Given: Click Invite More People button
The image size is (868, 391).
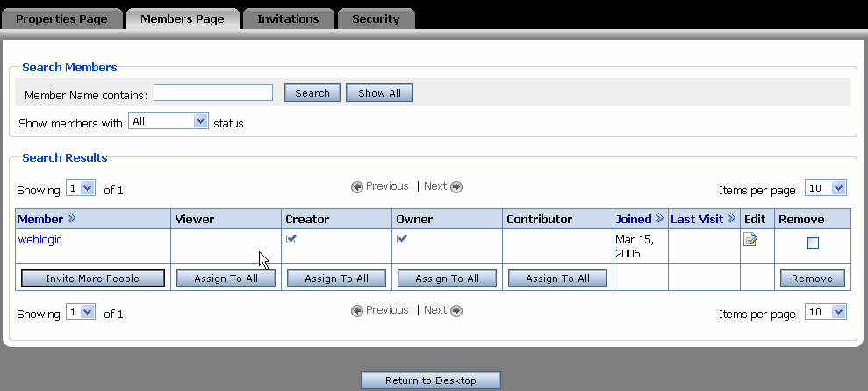Looking at the screenshot, I should (x=92, y=279).
